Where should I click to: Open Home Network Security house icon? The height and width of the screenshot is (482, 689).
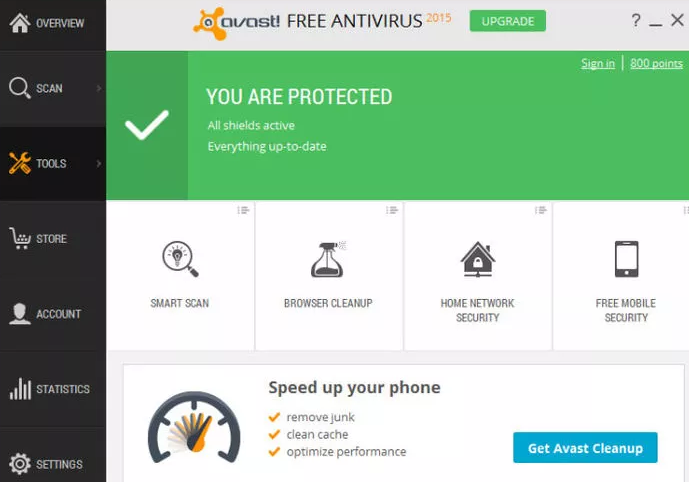click(478, 259)
